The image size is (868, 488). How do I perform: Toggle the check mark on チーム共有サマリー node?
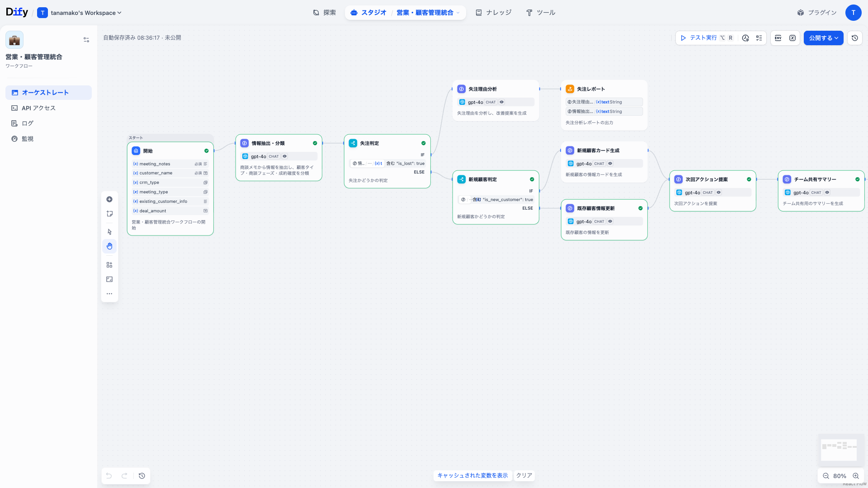(857, 179)
